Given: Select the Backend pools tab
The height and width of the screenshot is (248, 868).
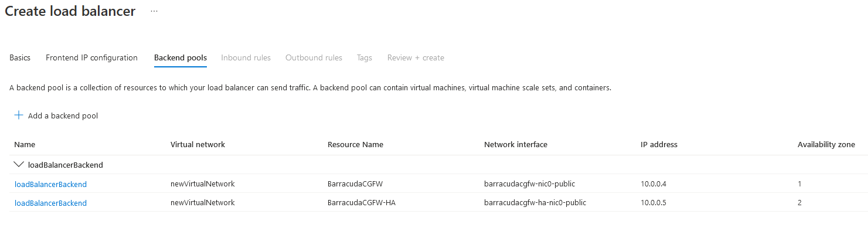Looking at the screenshot, I should tap(180, 57).
